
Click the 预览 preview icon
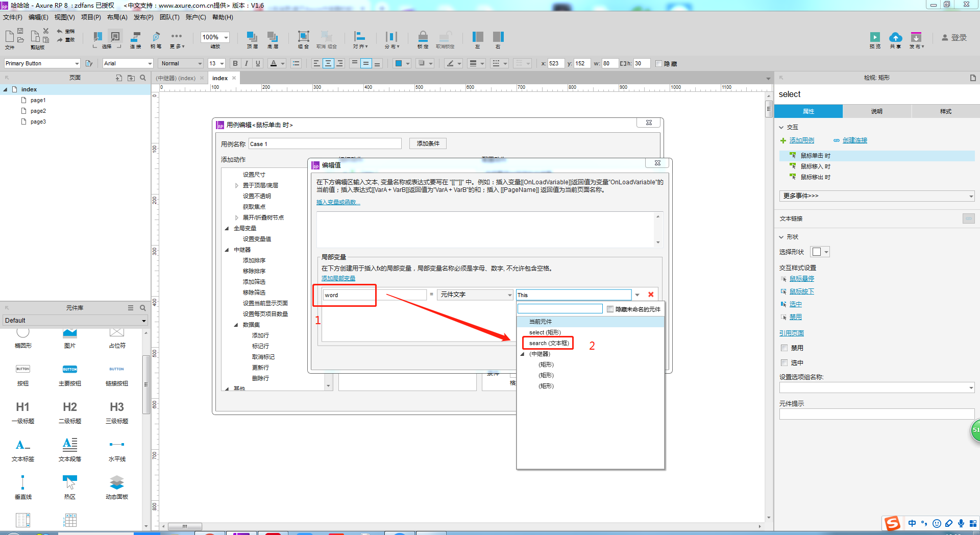(875, 37)
